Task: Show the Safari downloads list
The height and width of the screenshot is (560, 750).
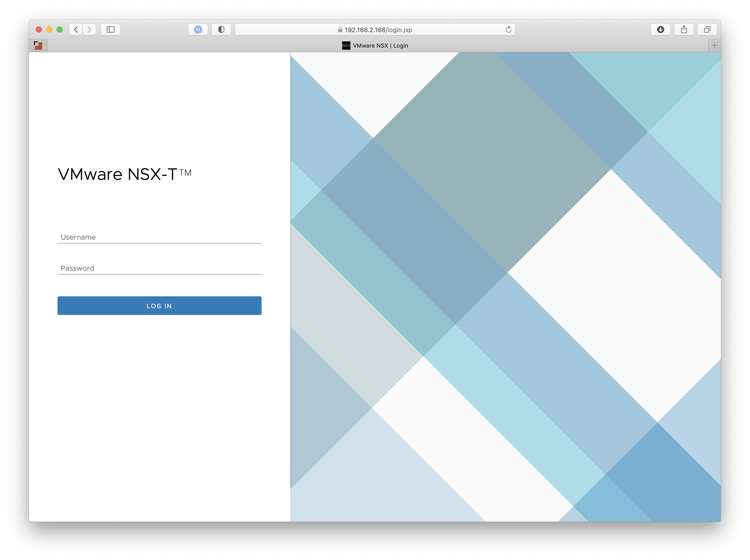Action: [660, 30]
